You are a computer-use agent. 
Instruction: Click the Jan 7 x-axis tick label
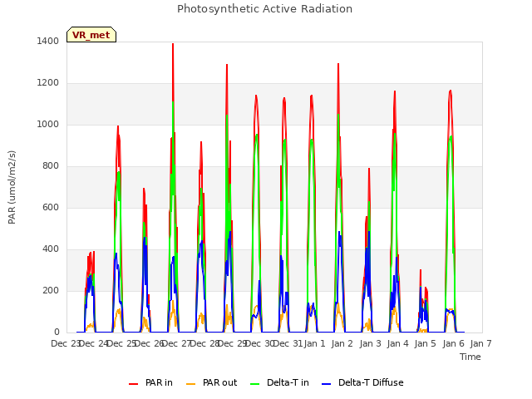tap(480, 343)
